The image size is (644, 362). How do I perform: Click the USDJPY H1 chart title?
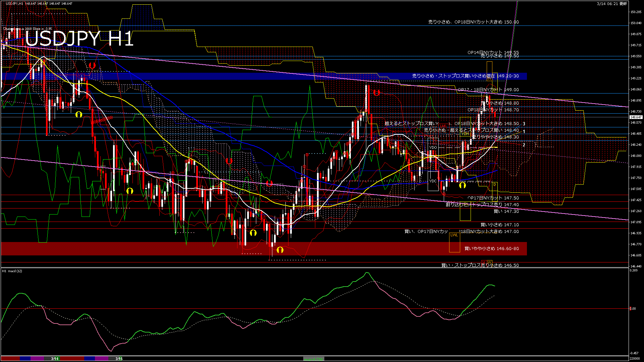pos(79,39)
